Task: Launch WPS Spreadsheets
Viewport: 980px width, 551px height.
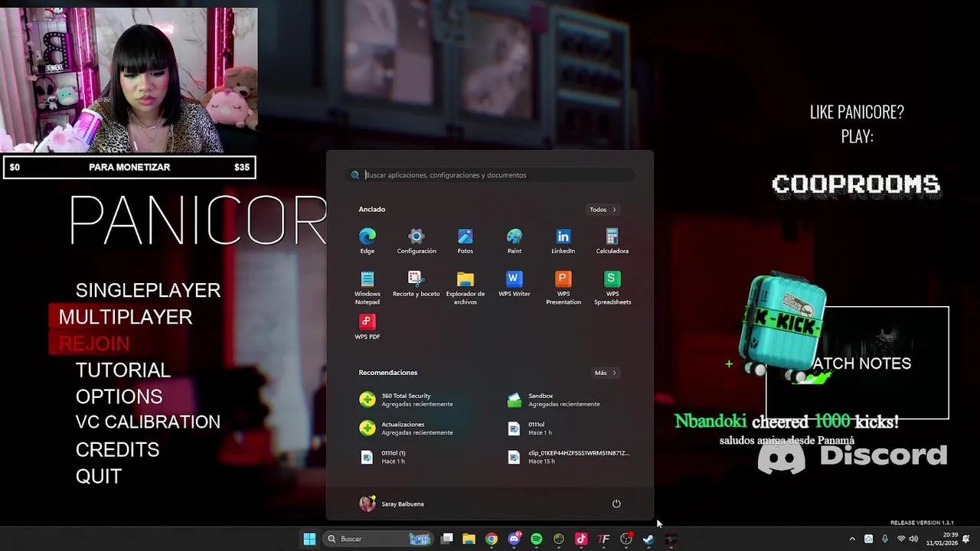Action: click(612, 288)
